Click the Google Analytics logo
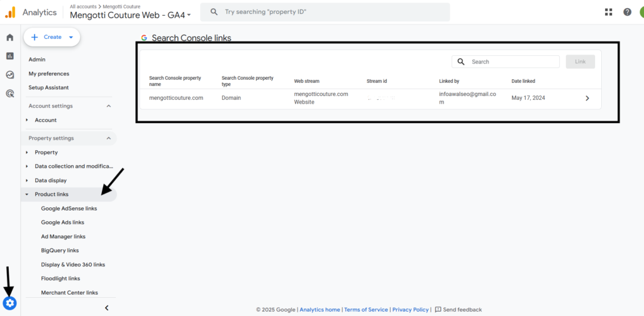The height and width of the screenshot is (316, 644). coord(10,13)
